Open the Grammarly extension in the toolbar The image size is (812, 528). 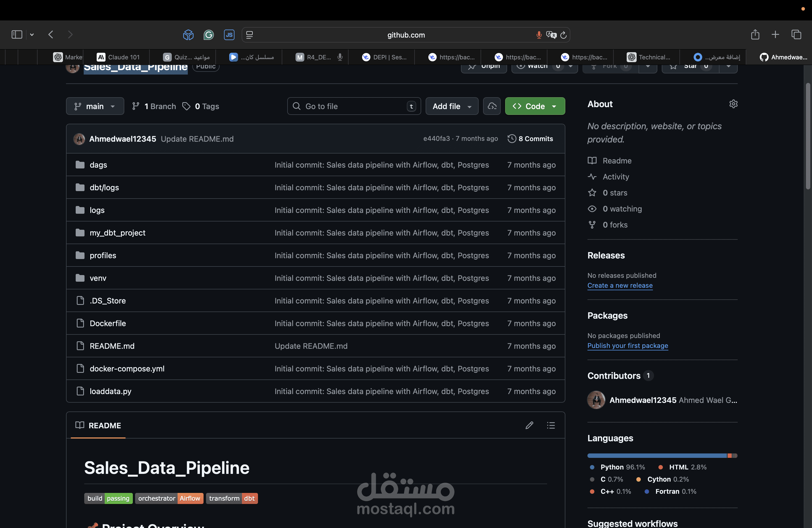click(209, 35)
